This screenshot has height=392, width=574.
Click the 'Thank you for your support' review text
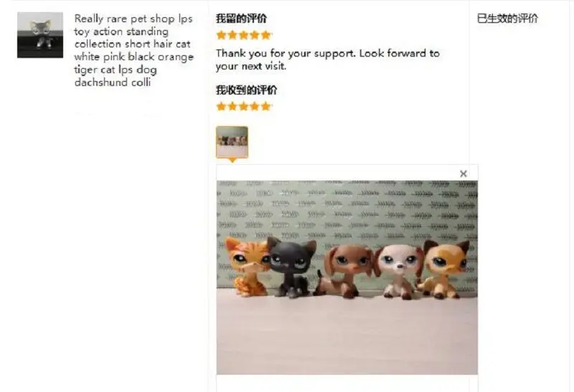click(x=328, y=59)
